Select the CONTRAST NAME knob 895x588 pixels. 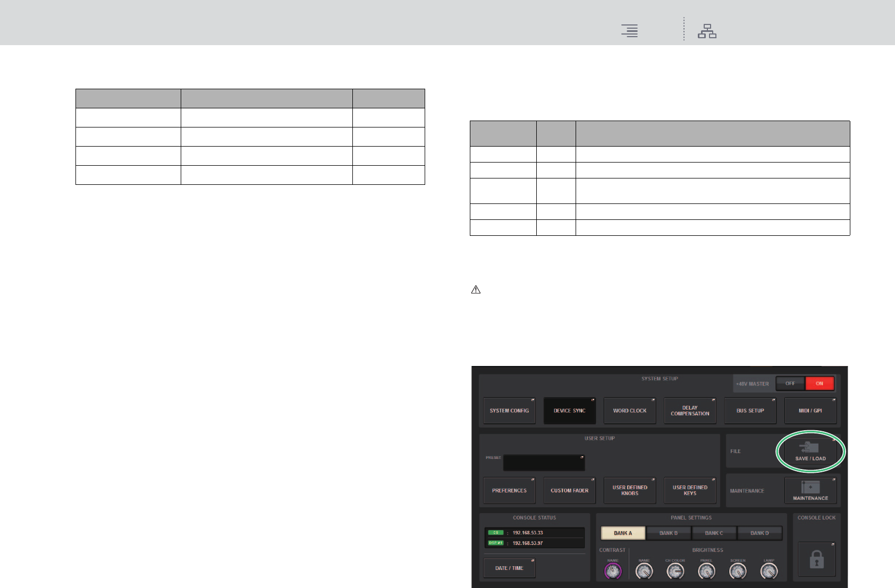[x=613, y=571]
